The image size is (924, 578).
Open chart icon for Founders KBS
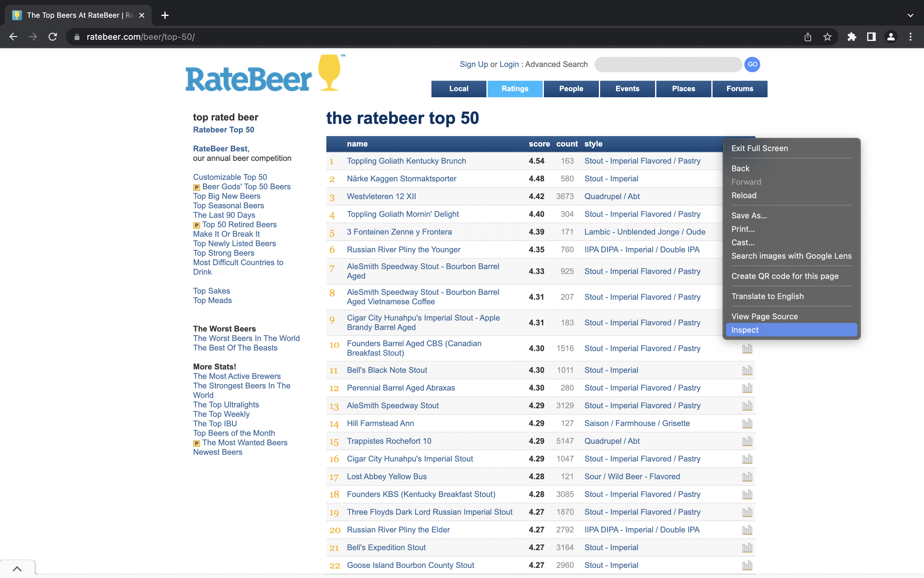coord(747,494)
